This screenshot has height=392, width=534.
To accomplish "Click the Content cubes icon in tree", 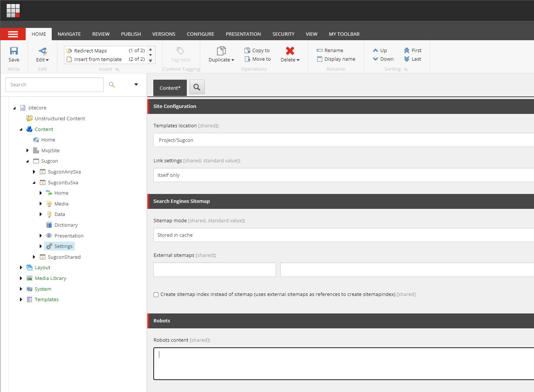I will pyautogui.click(x=29, y=129).
